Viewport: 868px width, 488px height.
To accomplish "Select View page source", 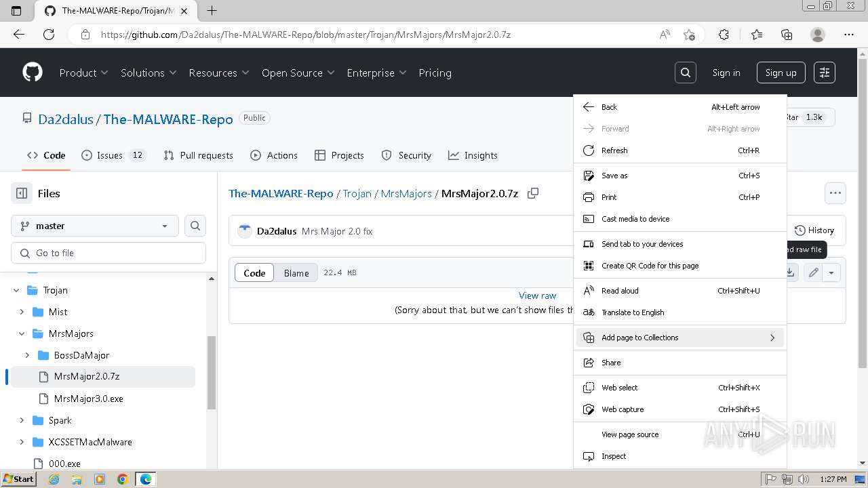I will point(680,434).
